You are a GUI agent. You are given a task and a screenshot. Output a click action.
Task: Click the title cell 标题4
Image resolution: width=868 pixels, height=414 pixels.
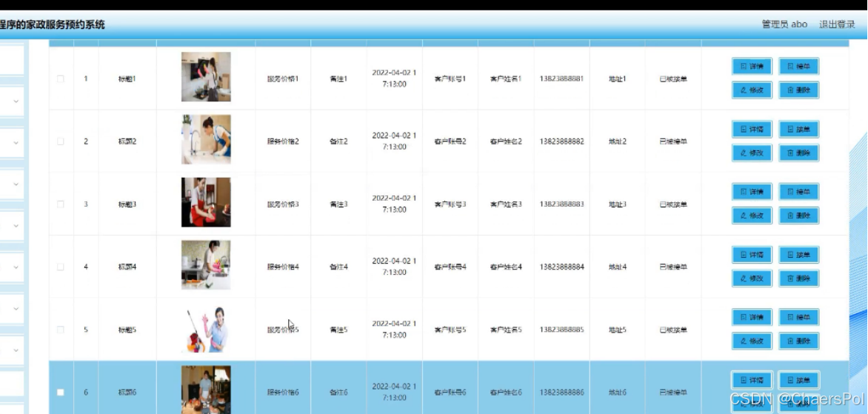point(127,267)
